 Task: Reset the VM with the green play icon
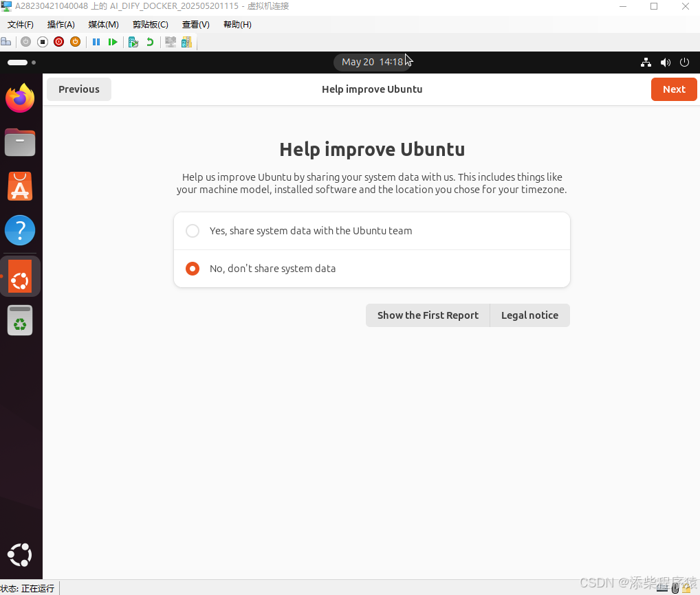[x=113, y=42]
